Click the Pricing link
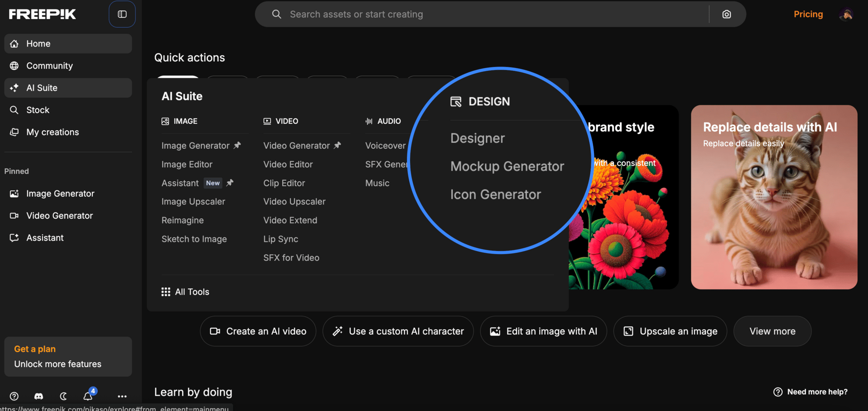Viewport: 868px width, 411px height. click(808, 14)
